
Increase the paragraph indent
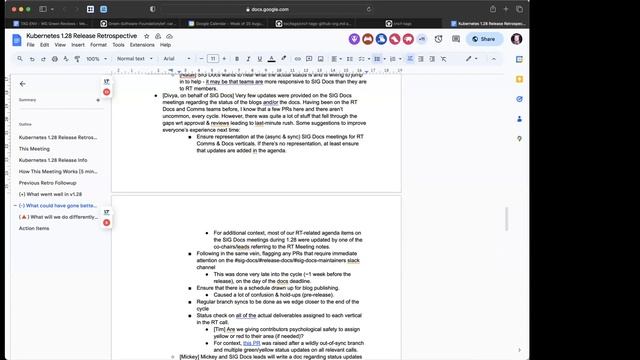point(432,59)
